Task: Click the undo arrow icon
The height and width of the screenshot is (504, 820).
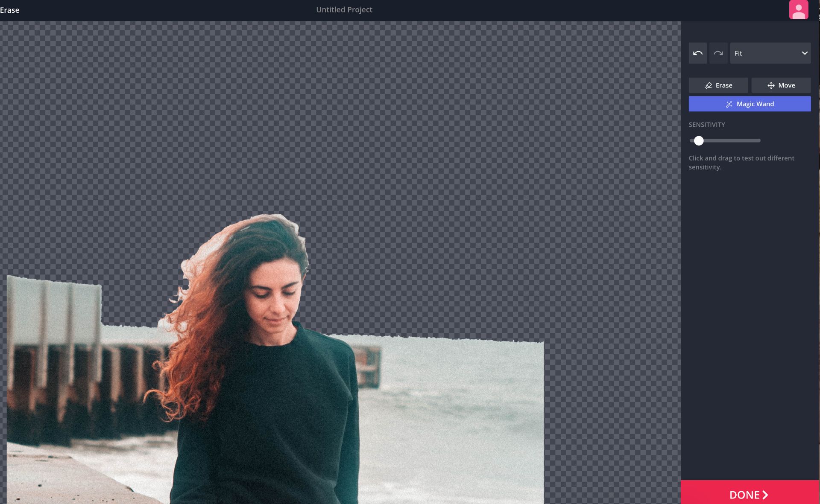Action: (x=697, y=53)
